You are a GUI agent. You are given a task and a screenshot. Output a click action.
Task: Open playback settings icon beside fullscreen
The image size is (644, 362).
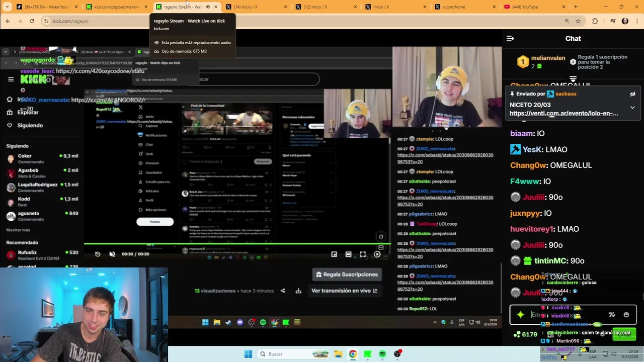coord(377,254)
